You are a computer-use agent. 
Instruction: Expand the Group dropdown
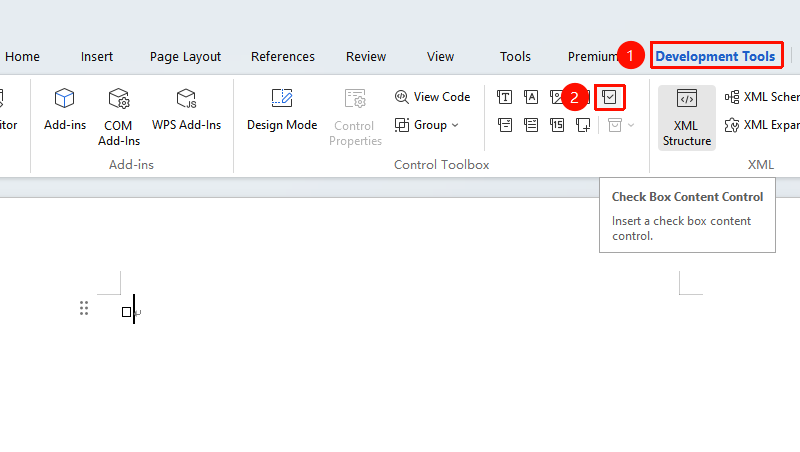coord(427,125)
